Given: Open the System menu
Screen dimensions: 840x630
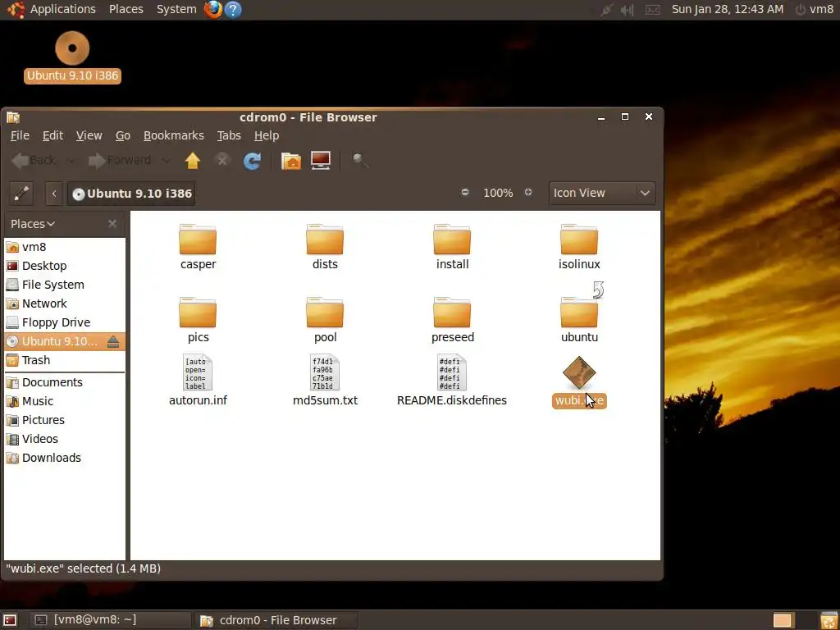Looking at the screenshot, I should (176, 9).
